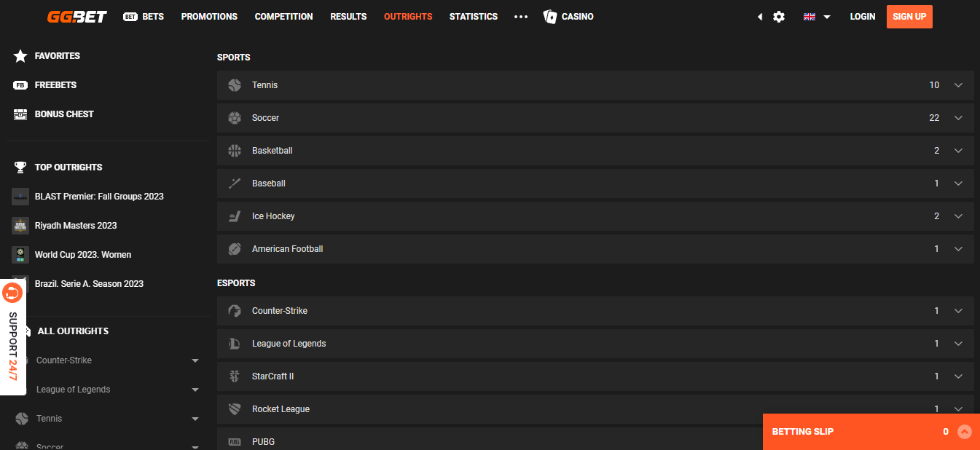
Task: Open the COMPETITION menu item
Action: pos(284,17)
